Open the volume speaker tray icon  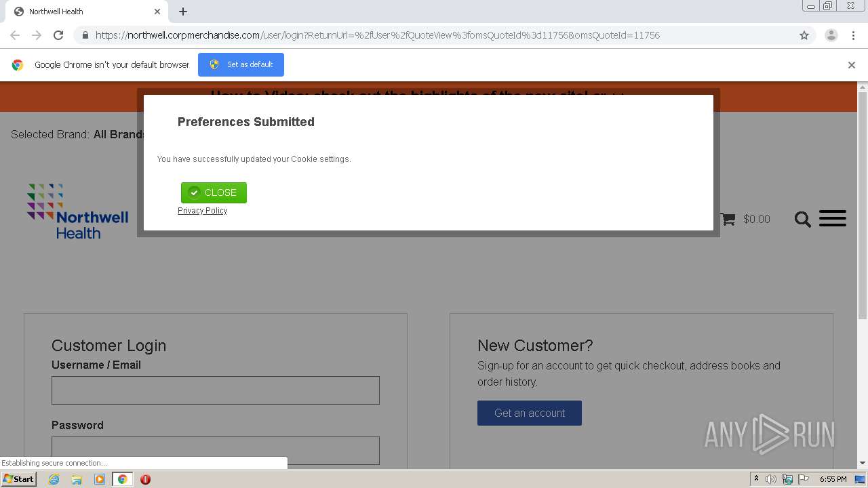(771, 479)
